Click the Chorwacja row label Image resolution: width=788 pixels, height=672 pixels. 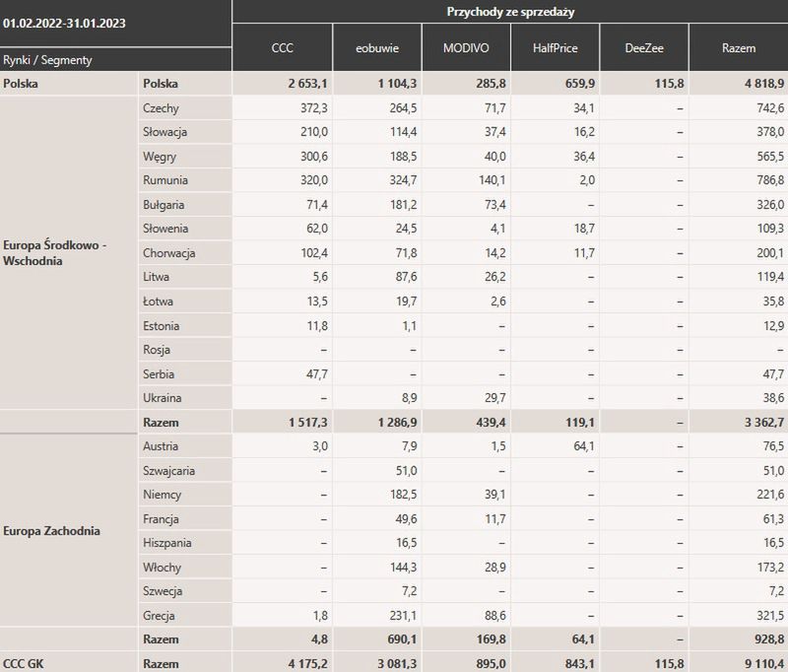click(x=168, y=253)
